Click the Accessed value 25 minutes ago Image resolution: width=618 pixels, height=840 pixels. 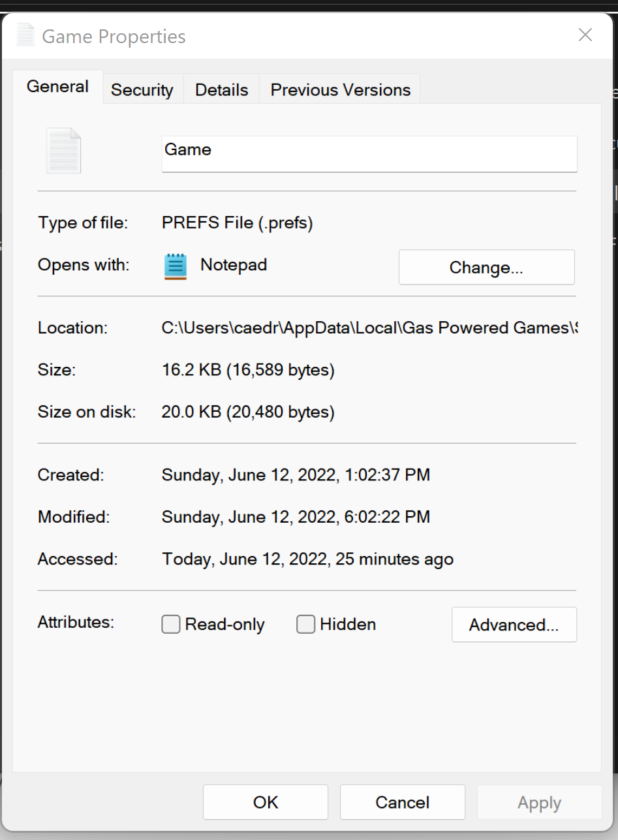pos(308,559)
